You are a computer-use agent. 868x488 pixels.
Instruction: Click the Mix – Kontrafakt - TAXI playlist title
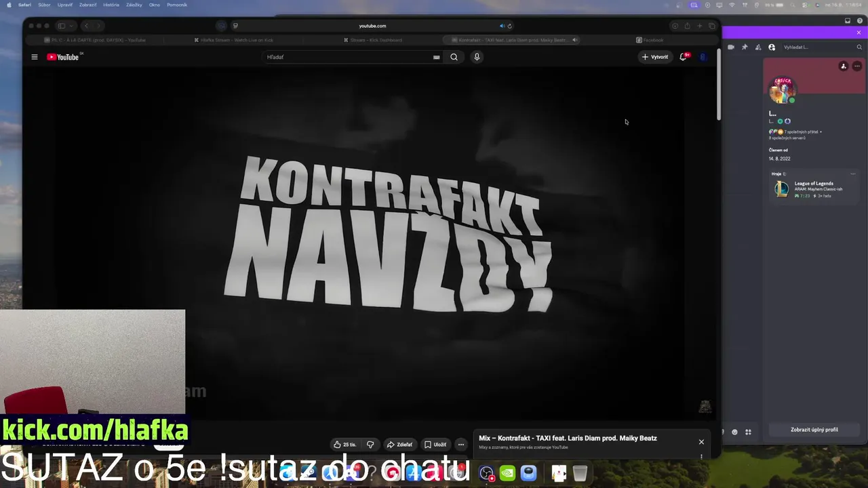[x=568, y=439]
